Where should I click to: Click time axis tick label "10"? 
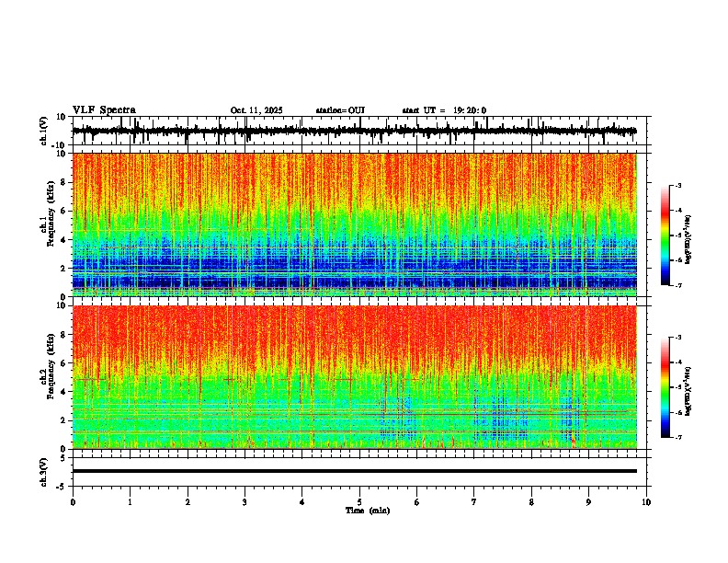tap(646, 502)
